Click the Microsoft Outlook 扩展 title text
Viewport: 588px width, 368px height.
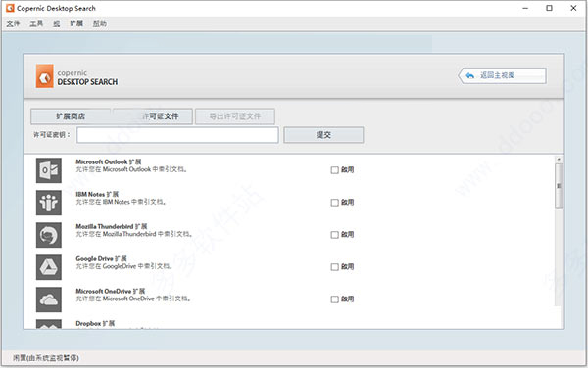tap(109, 161)
